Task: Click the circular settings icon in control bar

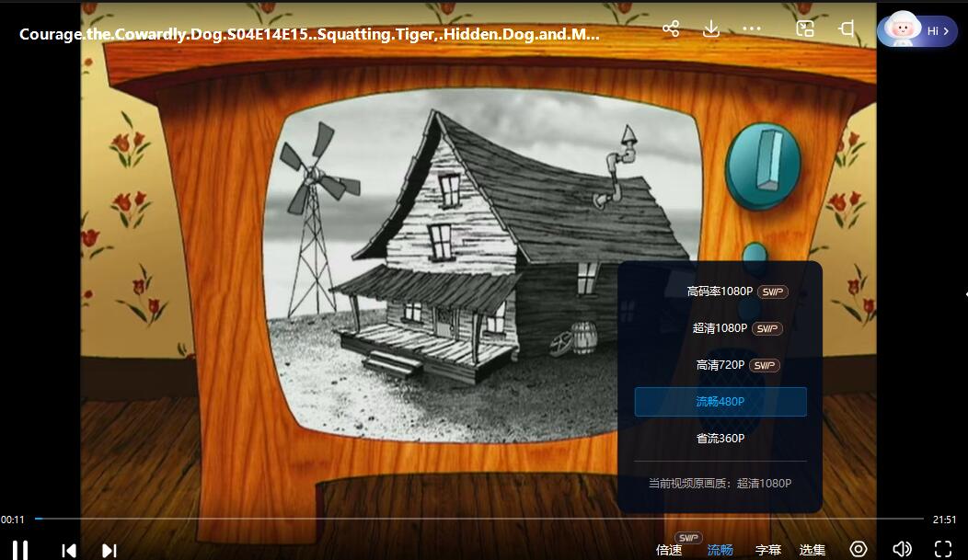Action: pos(859,549)
